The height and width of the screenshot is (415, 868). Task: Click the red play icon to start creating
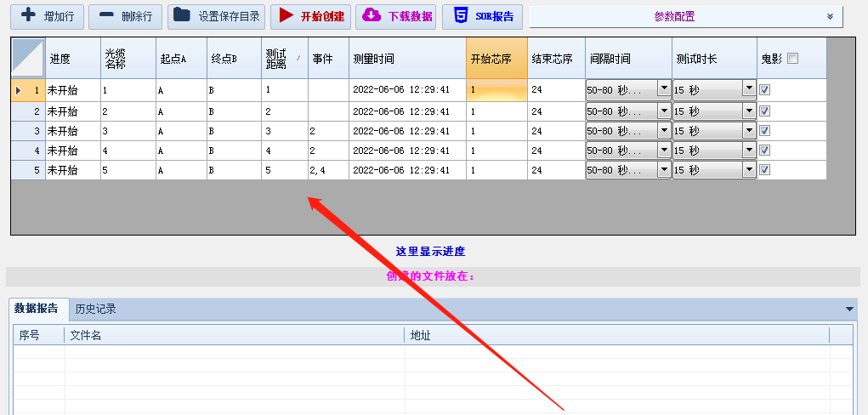286,15
